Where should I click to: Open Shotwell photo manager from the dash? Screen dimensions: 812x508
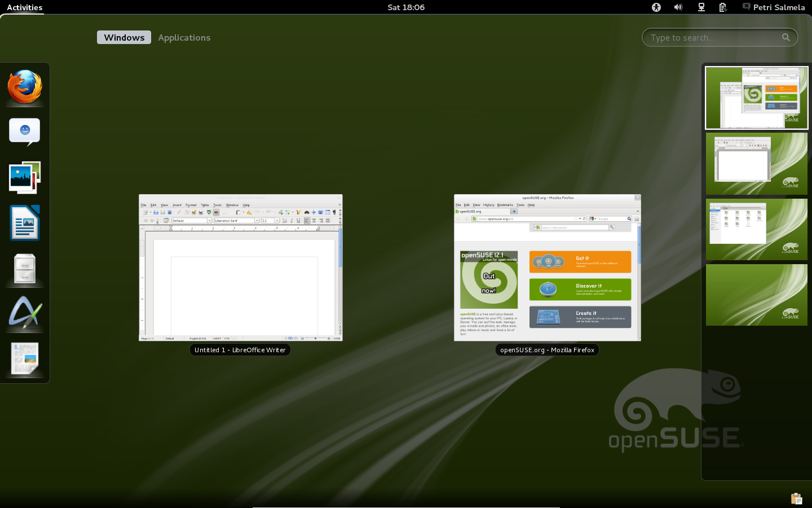pos(25,177)
